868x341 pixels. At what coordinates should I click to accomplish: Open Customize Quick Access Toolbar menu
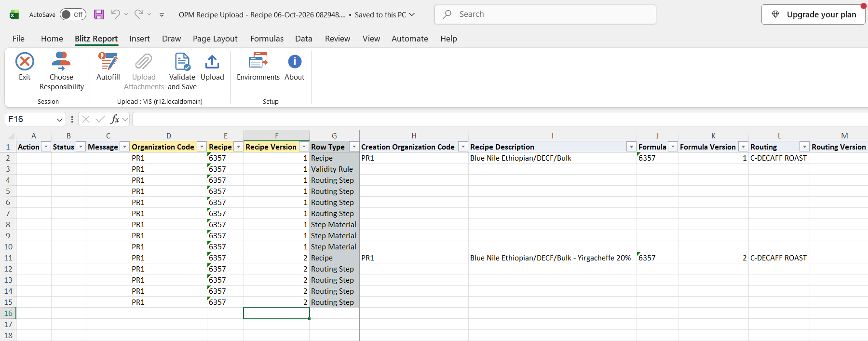click(162, 15)
